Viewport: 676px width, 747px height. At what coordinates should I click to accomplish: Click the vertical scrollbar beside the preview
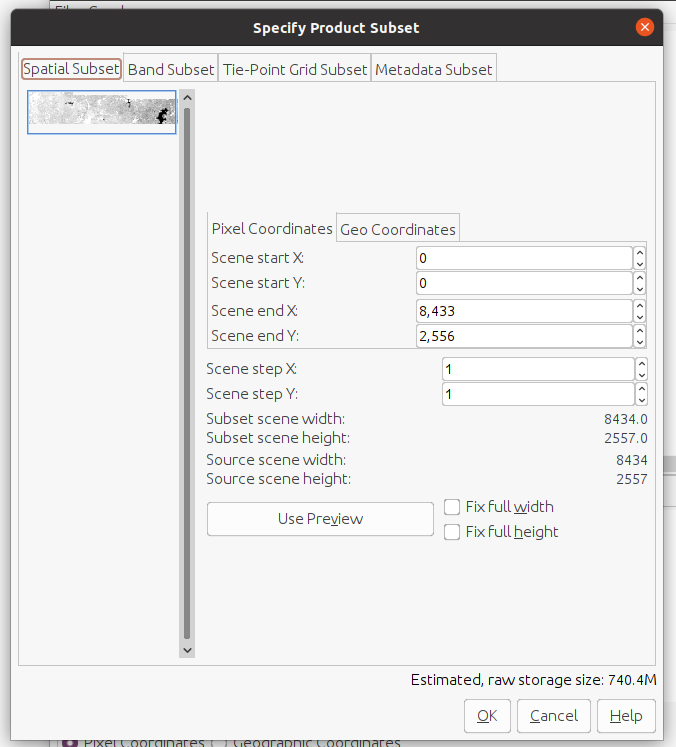tap(186, 370)
